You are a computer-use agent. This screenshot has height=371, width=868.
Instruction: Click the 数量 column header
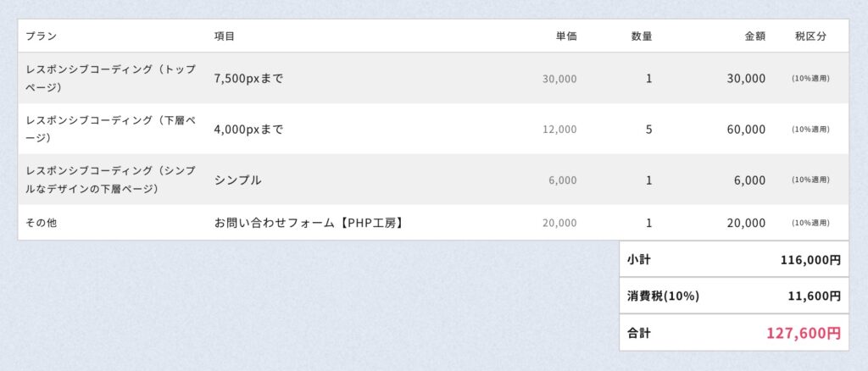[642, 36]
